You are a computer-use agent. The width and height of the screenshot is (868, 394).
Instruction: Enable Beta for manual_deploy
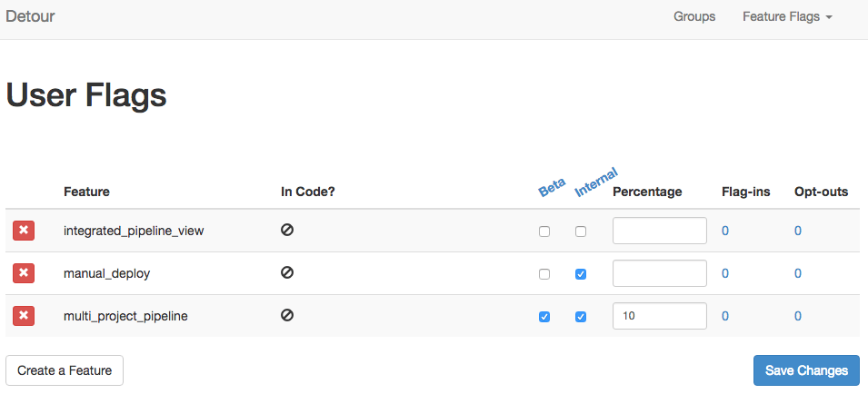pos(544,274)
